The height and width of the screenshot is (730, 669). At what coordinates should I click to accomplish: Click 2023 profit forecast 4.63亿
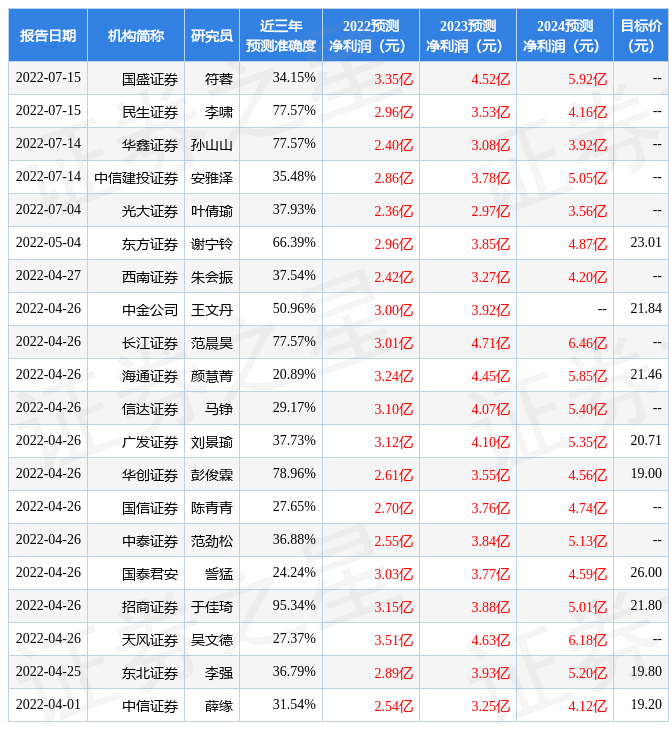tap(491, 640)
